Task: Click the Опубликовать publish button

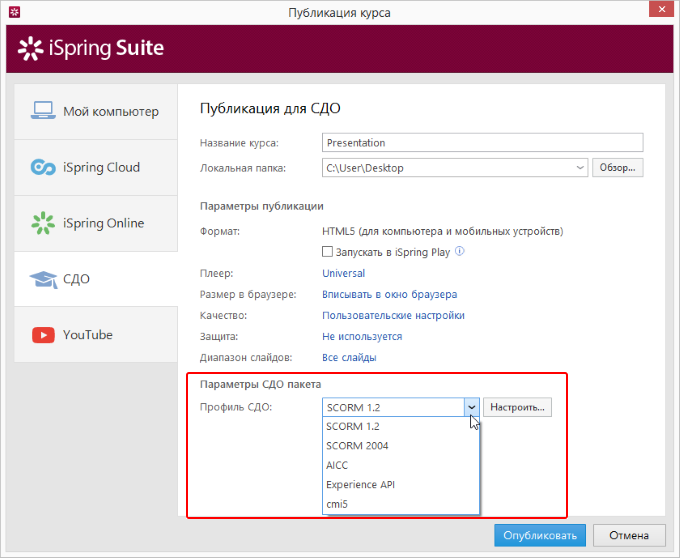Action: [540, 535]
